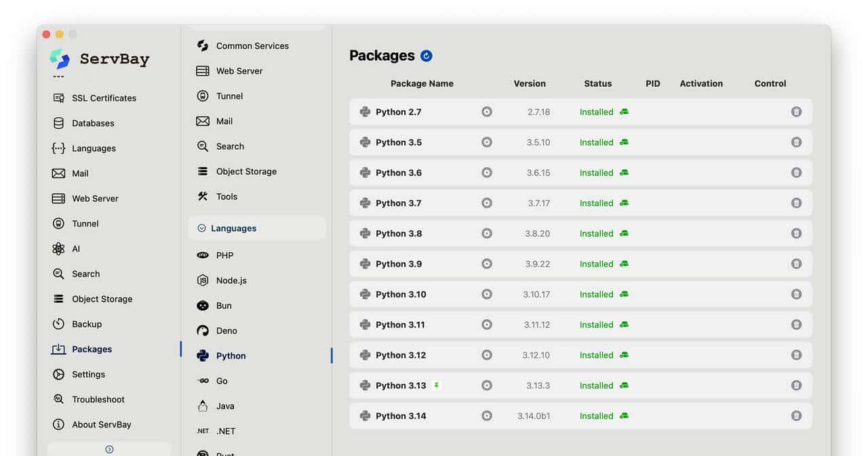Click gear icon in Python 3.8 row
The height and width of the screenshot is (456, 868).
pos(486,233)
